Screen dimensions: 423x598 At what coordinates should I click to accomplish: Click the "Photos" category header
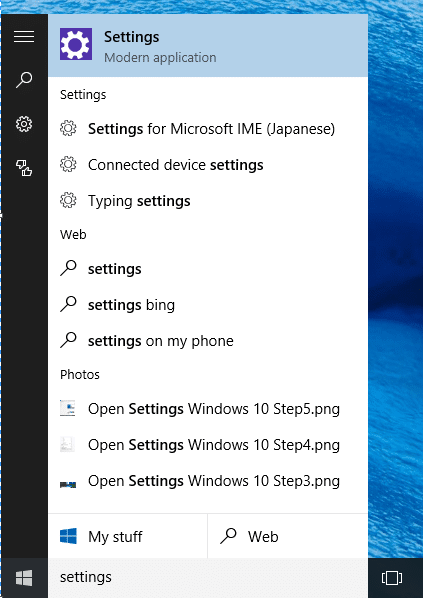[80, 375]
